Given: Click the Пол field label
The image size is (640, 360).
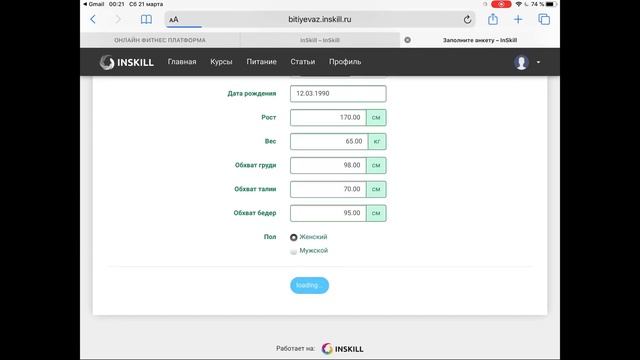Looking at the screenshot, I should [270, 237].
